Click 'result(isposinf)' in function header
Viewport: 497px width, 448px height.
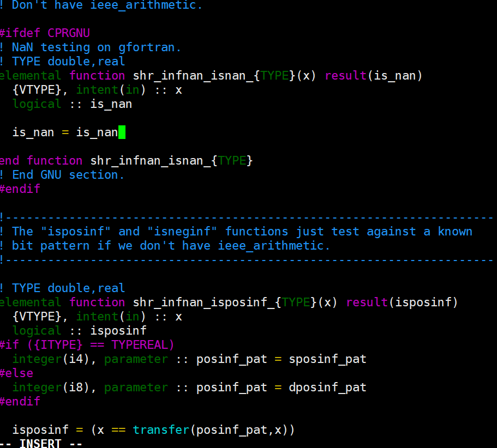point(402,302)
